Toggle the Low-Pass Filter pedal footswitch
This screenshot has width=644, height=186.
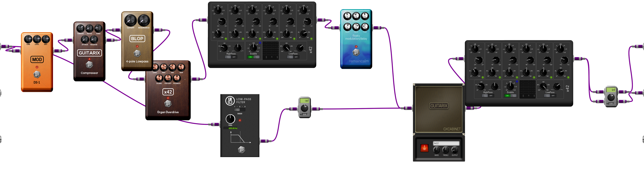(x=241, y=149)
